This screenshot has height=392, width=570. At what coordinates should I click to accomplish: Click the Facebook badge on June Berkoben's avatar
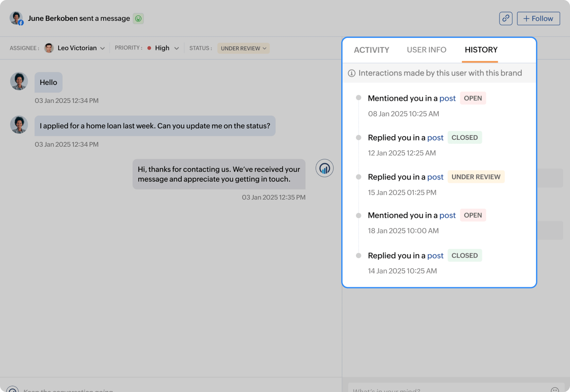pos(21,23)
